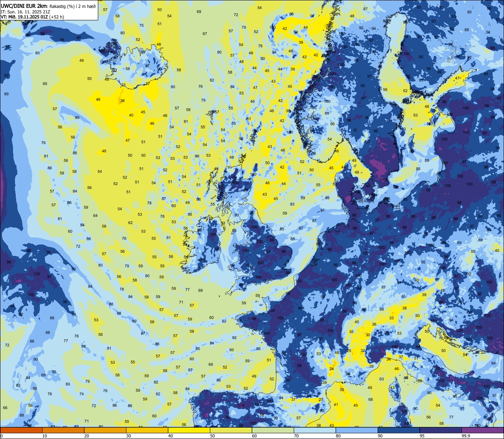Click the humidity value "24" on the map

332,369
